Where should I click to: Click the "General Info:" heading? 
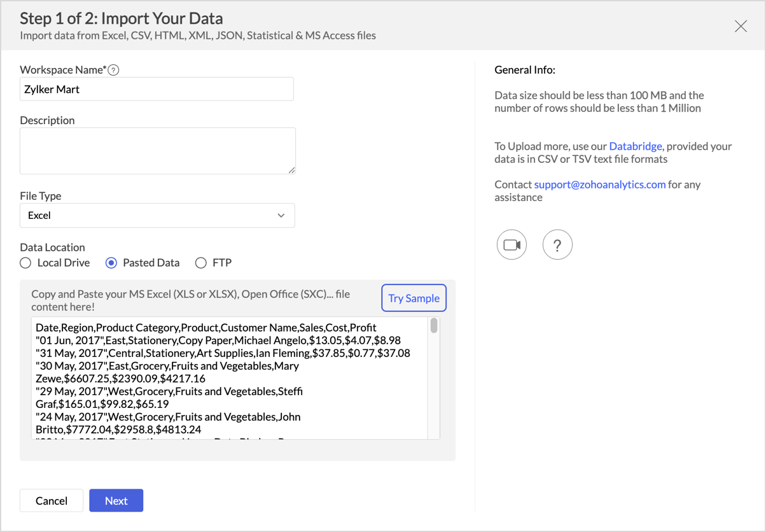[525, 70]
